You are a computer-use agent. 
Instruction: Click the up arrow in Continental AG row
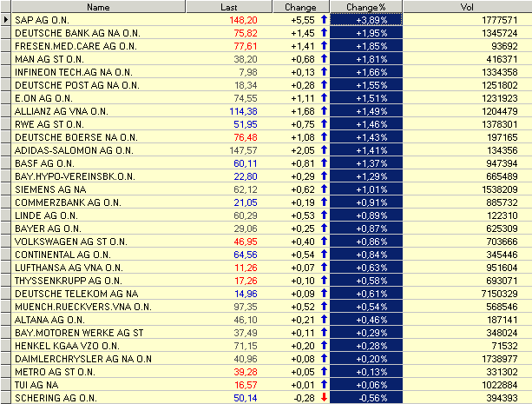[x=324, y=255]
